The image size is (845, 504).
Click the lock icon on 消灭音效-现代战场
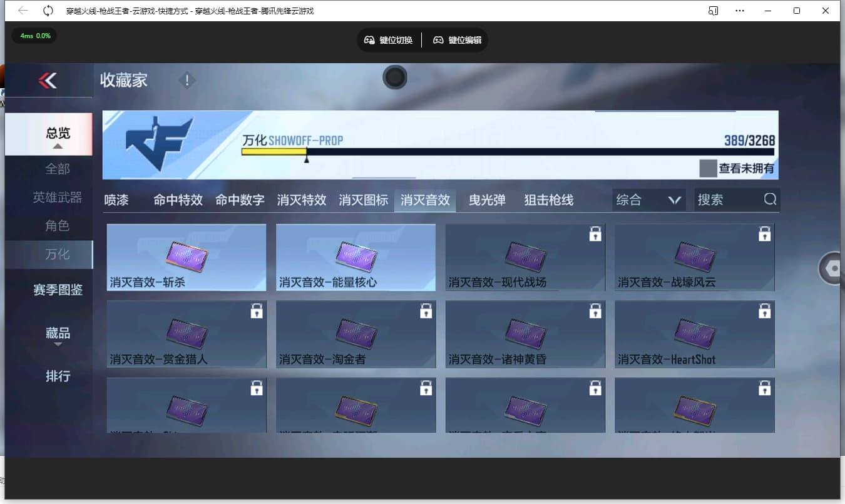(x=595, y=233)
